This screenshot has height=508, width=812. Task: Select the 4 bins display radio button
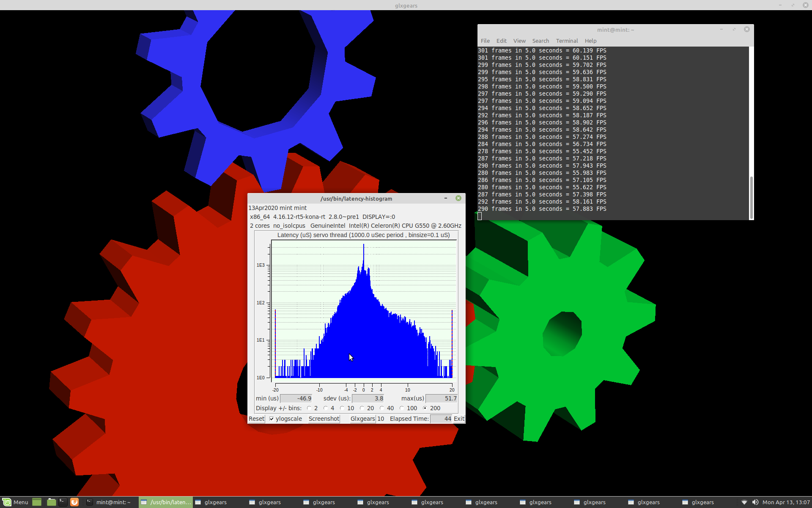326,408
